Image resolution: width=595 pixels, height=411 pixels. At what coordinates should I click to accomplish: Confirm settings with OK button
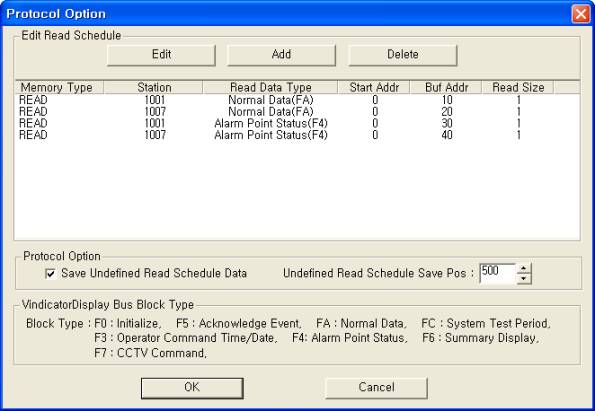[192, 388]
